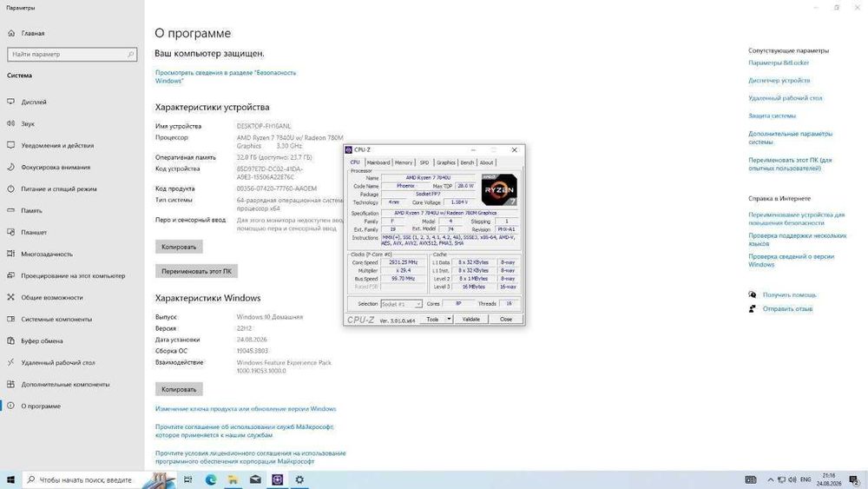The height and width of the screenshot is (489, 868).
Task: Open the Память storage section
Action: pyautogui.click(x=25, y=210)
